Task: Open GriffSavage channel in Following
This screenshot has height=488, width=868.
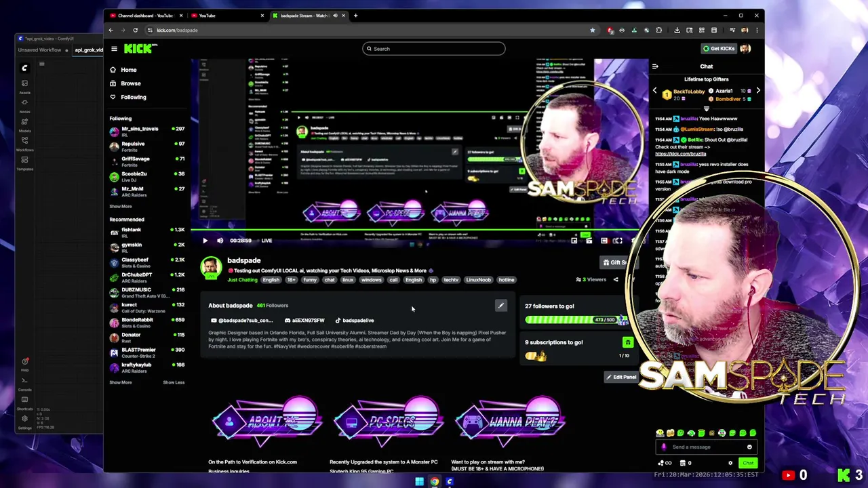Action: coord(146,161)
